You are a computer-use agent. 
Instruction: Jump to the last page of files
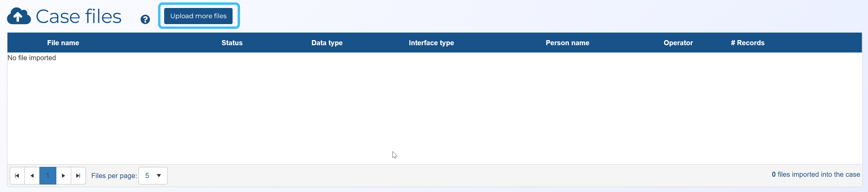point(78,175)
